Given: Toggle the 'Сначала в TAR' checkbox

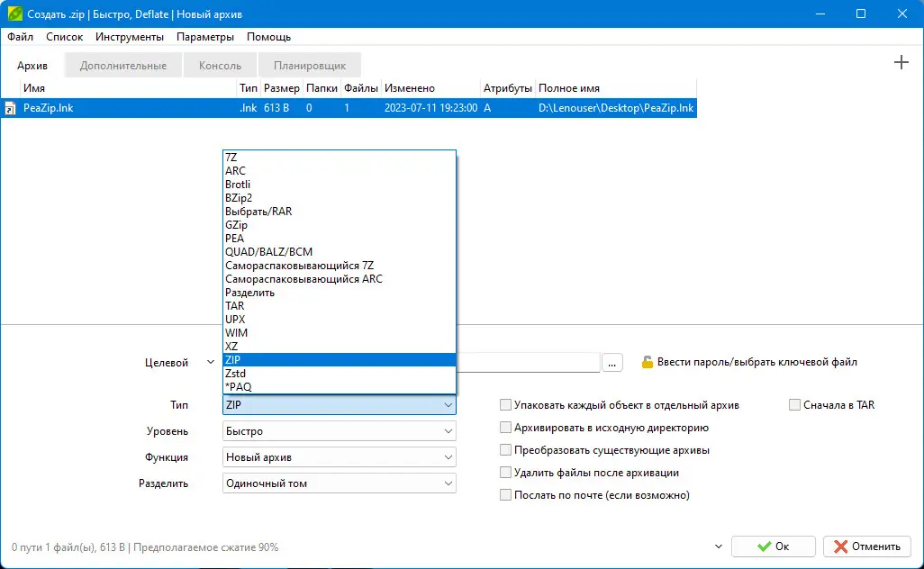Looking at the screenshot, I should pos(794,404).
